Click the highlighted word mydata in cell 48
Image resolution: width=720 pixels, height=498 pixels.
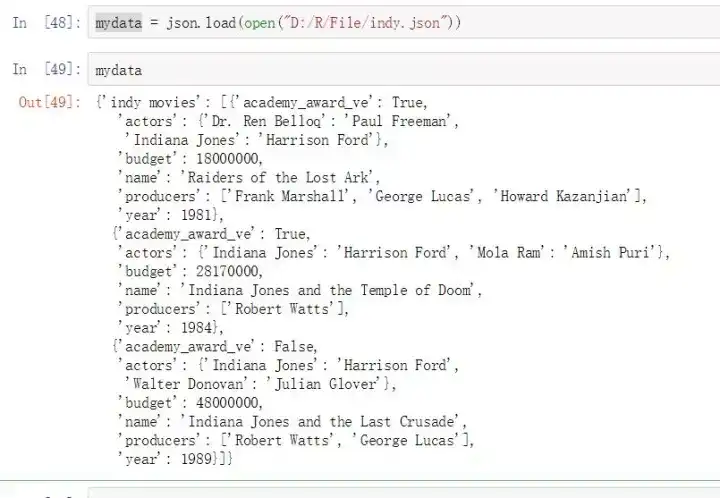click(118, 22)
